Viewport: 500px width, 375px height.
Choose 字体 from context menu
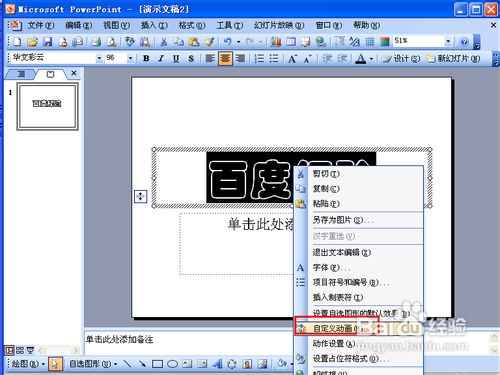(x=358, y=268)
